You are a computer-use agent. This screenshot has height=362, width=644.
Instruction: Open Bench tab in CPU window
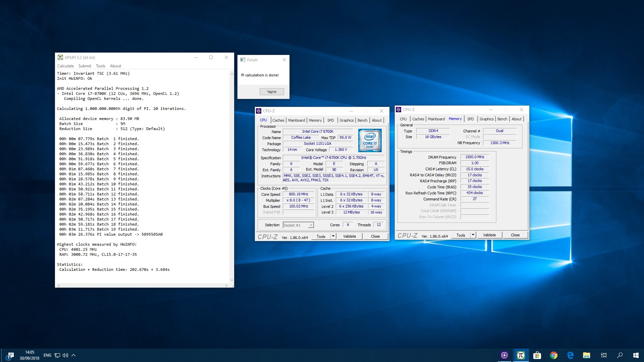pos(362,120)
